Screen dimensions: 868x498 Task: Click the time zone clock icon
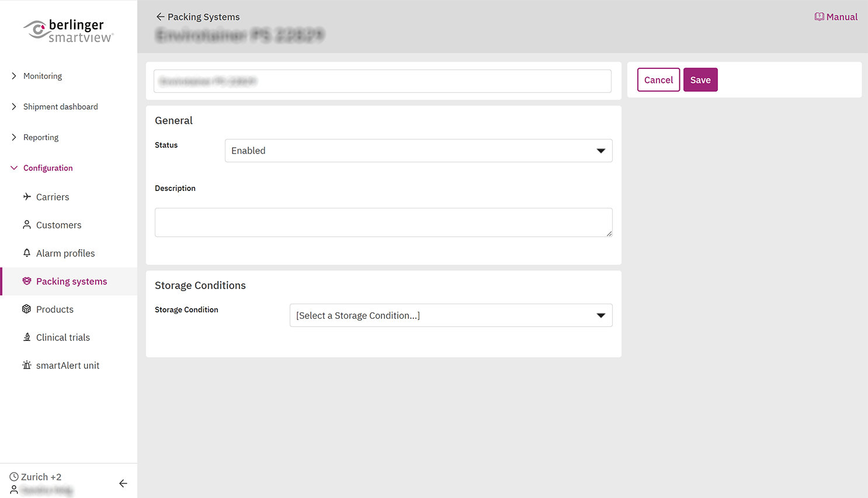click(x=14, y=477)
